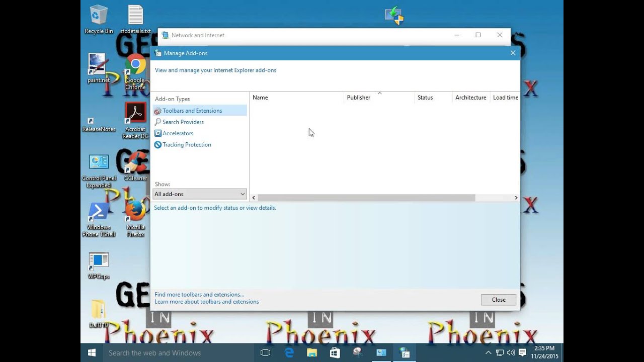The height and width of the screenshot is (362, 644).
Task: Click the Manage Add-ons title bar icon
Action: pyautogui.click(x=158, y=53)
